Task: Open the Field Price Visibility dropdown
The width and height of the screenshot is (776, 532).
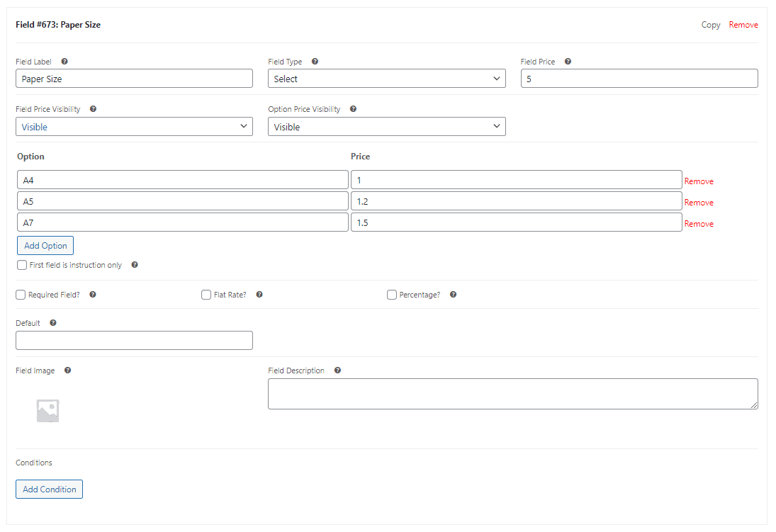Action: [134, 127]
